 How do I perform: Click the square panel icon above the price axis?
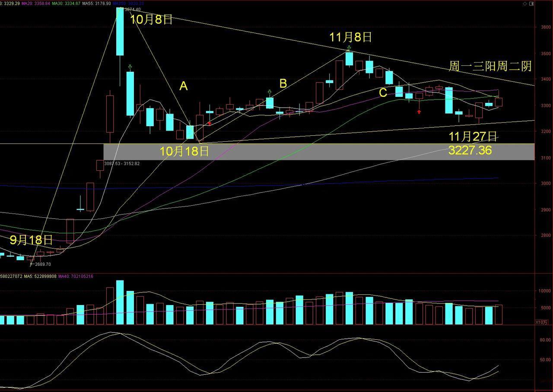pos(531,3)
